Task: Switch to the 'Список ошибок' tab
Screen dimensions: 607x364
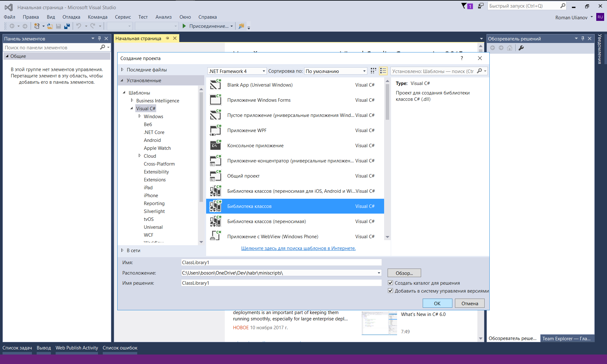Action: point(120,348)
